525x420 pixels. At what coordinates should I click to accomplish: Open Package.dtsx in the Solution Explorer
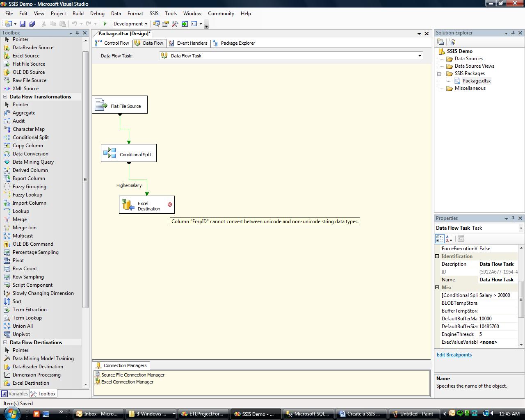click(476, 81)
